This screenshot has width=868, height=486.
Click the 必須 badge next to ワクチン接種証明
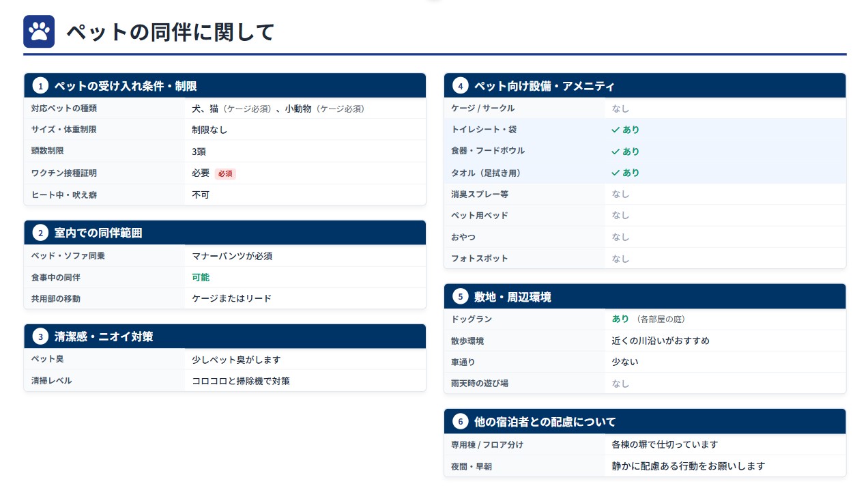pyautogui.click(x=225, y=173)
